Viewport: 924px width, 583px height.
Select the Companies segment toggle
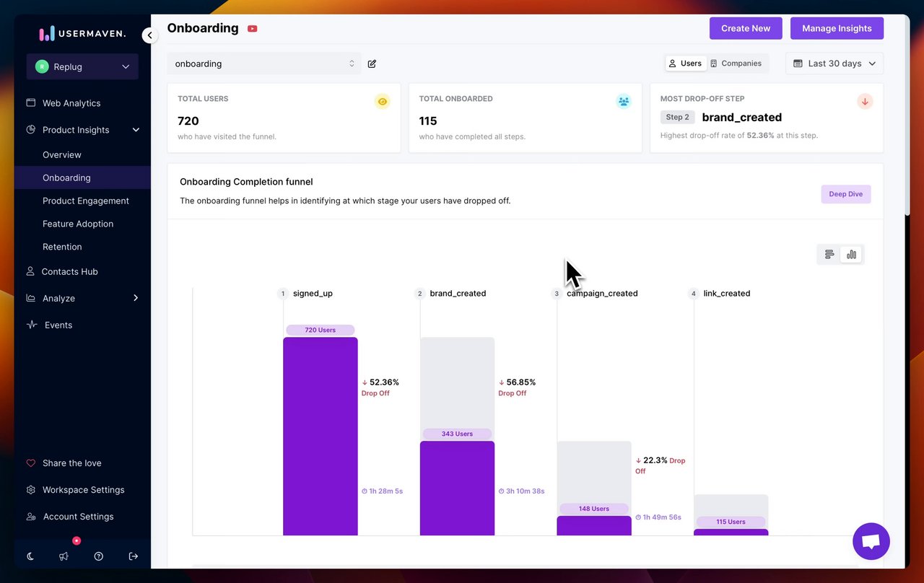736,63
